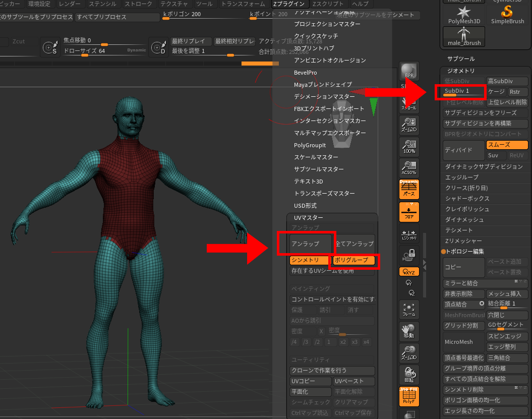Click the Z-axis rotation icon below XYZ
Viewport: 532px width, 419px height.
pyautogui.click(x=411, y=293)
